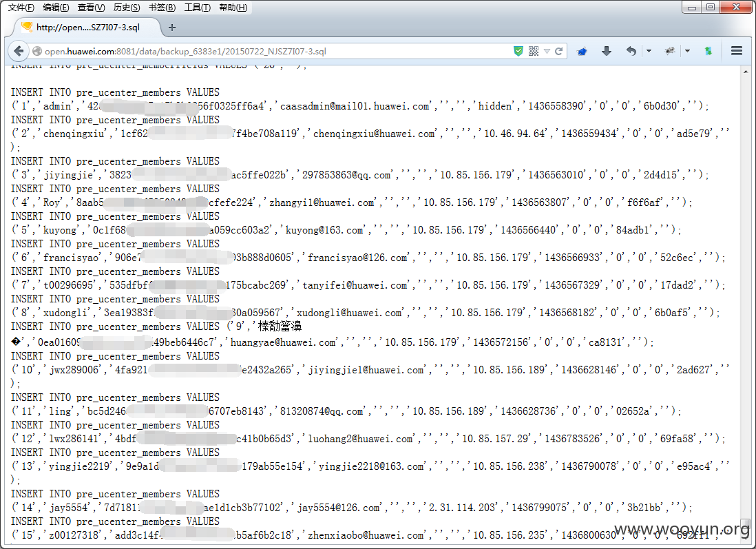Click username 'lwx286141' in row 12
This screenshot has height=549, width=756.
click(x=74, y=439)
